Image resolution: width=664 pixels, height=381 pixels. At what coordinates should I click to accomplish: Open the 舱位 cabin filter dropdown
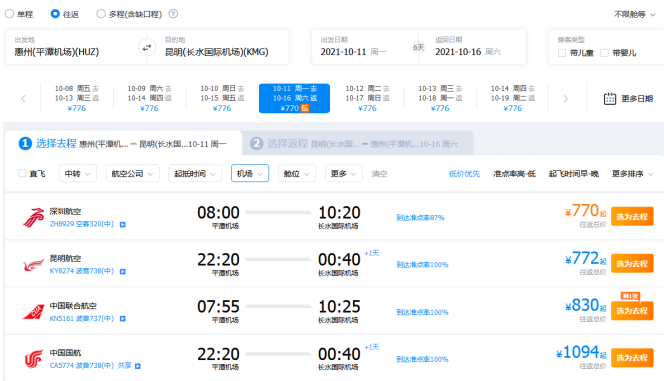coord(296,174)
